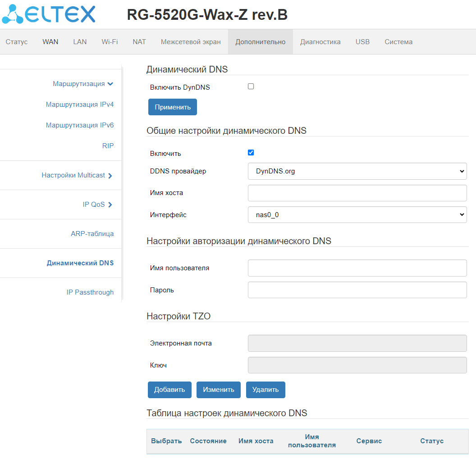This screenshot has height=459, width=476.
Task: Click the Удалить button
Action: click(x=265, y=390)
